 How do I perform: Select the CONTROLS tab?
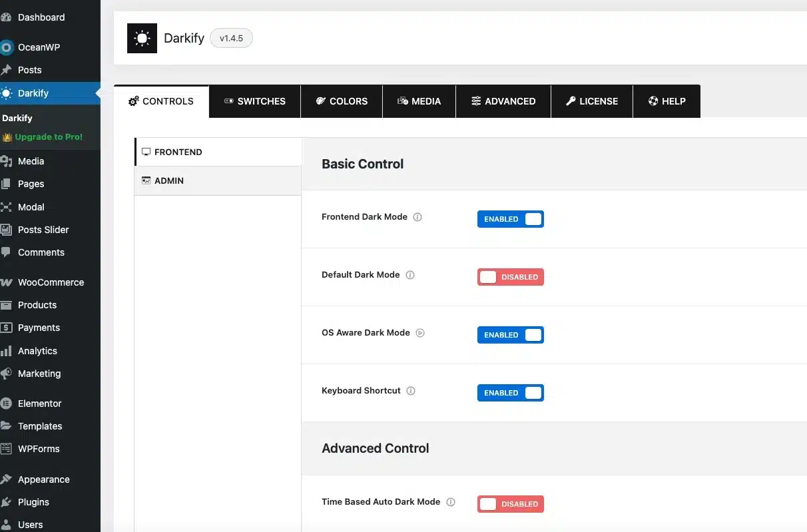[x=161, y=101]
